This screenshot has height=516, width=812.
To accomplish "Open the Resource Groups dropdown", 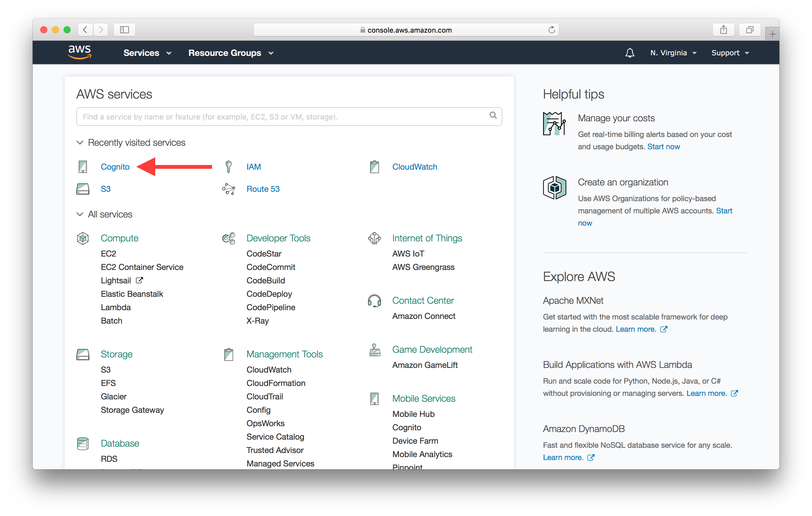I will pos(231,53).
